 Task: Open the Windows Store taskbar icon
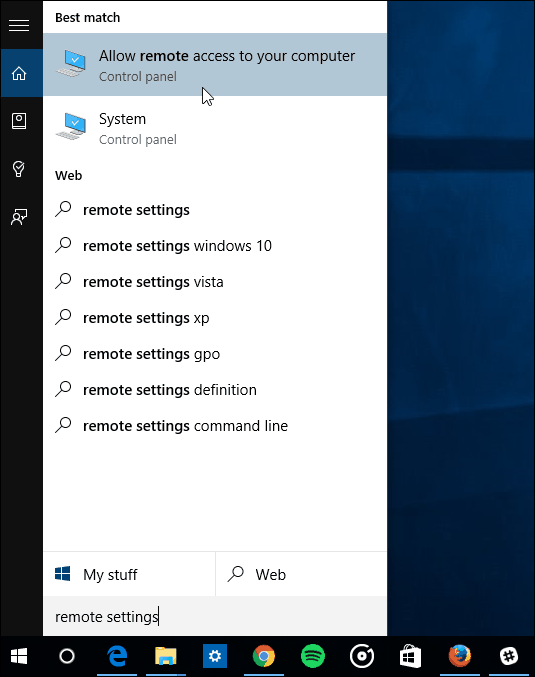tap(410, 656)
